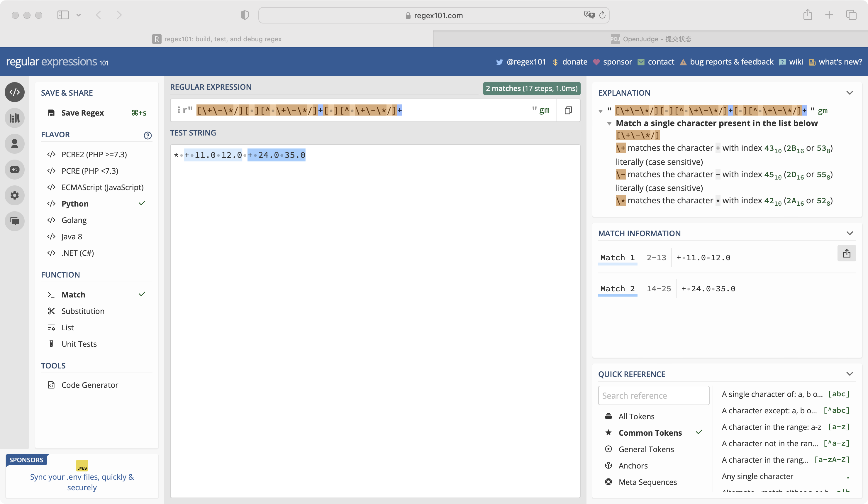The height and width of the screenshot is (504, 868).
Task: Click the Search reference input field
Action: click(653, 395)
